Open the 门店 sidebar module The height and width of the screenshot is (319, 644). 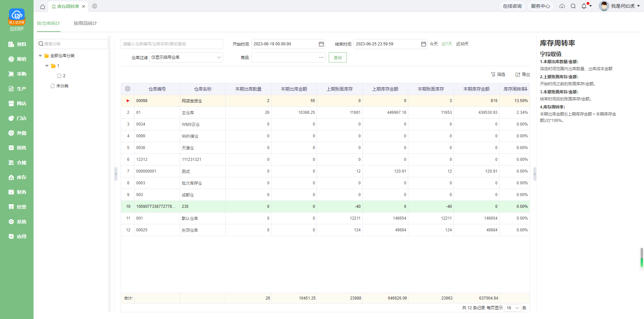click(x=17, y=118)
